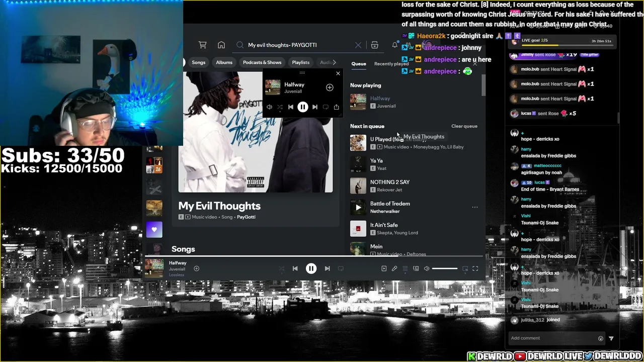Toggle shuffle in the bottom player bar
This screenshot has height=362, width=644.
[x=281, y=268]
